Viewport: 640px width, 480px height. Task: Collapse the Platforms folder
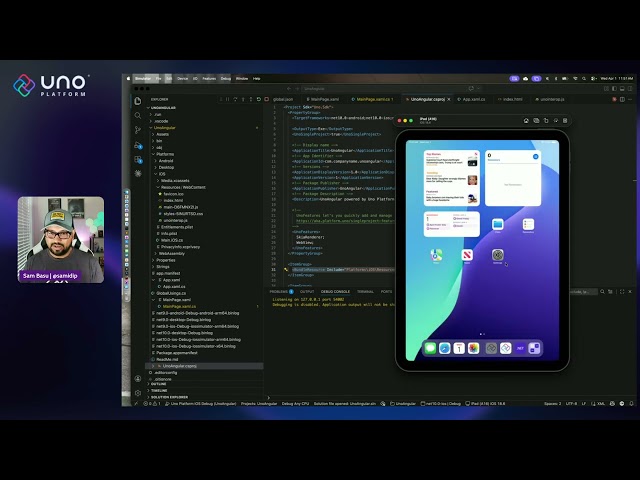(165, 154)
